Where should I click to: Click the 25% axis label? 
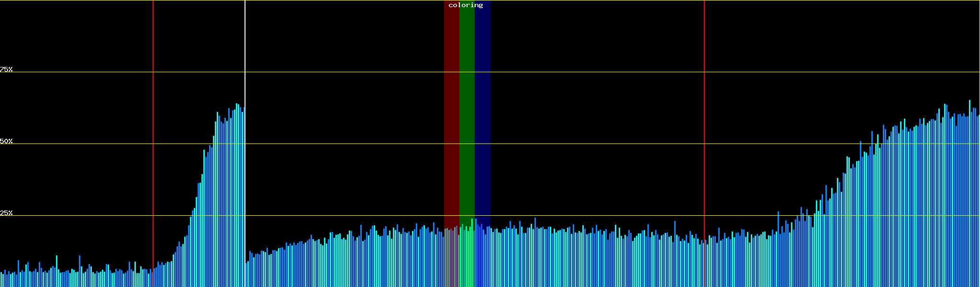click(6, 213)
